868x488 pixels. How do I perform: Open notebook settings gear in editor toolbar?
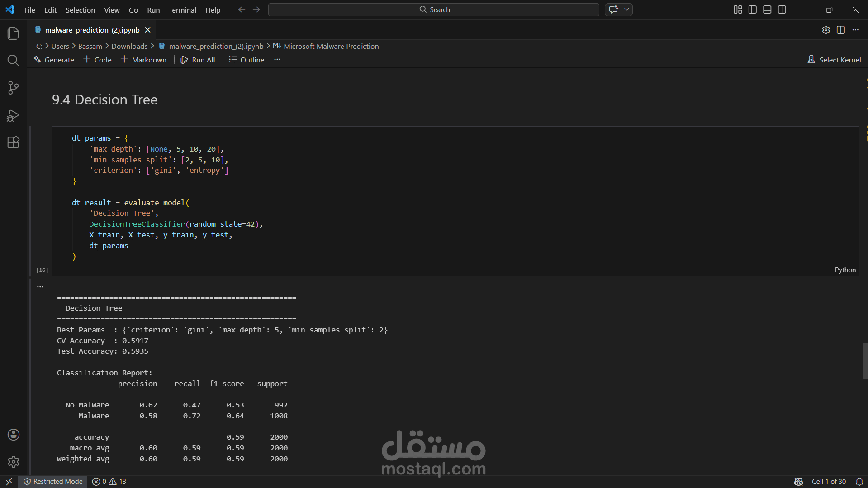[x=826, y=30]
